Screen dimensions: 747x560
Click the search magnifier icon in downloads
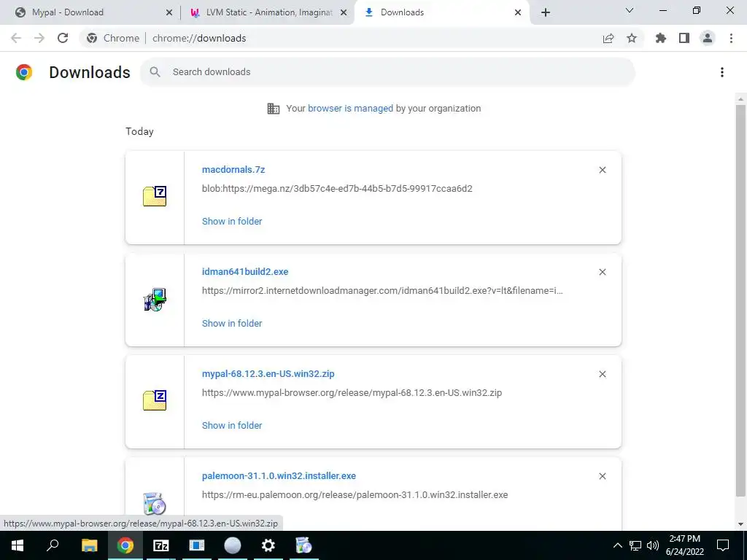coord(155,72)
